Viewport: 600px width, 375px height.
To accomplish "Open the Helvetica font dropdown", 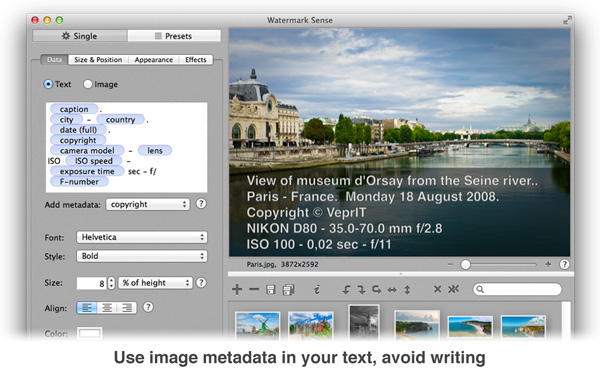I will (x=142, y=237).
